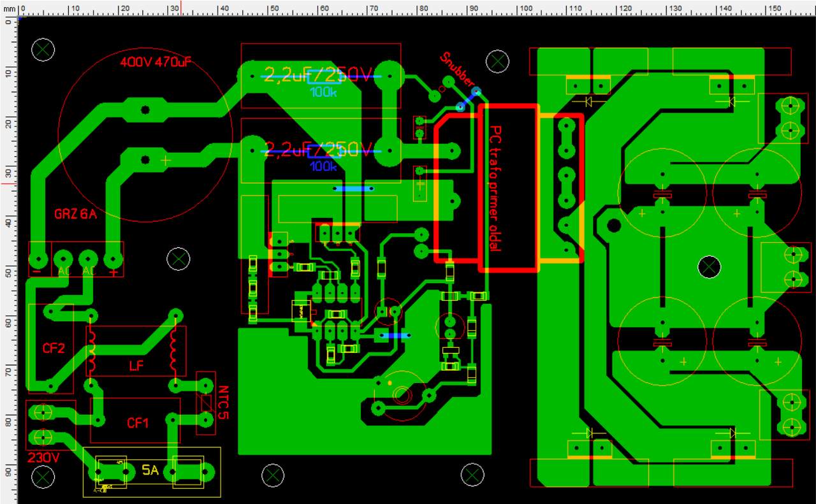The height and width of the screenshot is (504, 816).
Task: Click the LF filter choke label
Action: click(x=136, y=366)
